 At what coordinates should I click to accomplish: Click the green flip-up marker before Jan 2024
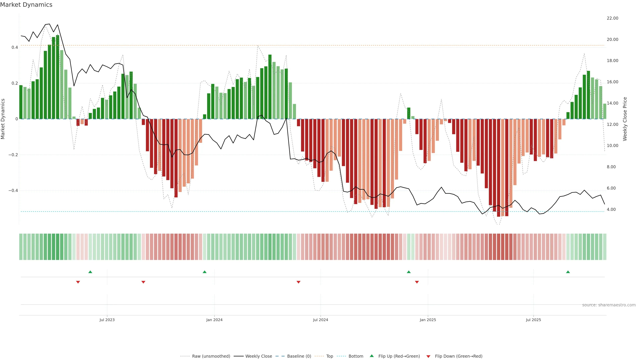204,272
